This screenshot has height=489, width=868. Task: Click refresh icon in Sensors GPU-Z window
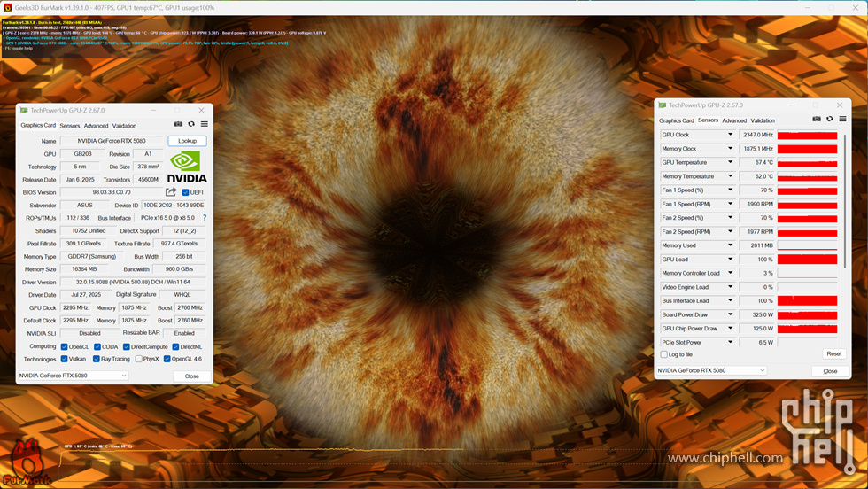(x=830, y=119)
